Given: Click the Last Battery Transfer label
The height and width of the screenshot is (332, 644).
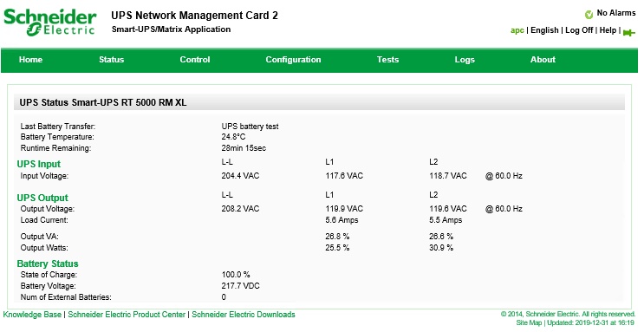Looking at the screenshot, I should click(x=58, y=127).
